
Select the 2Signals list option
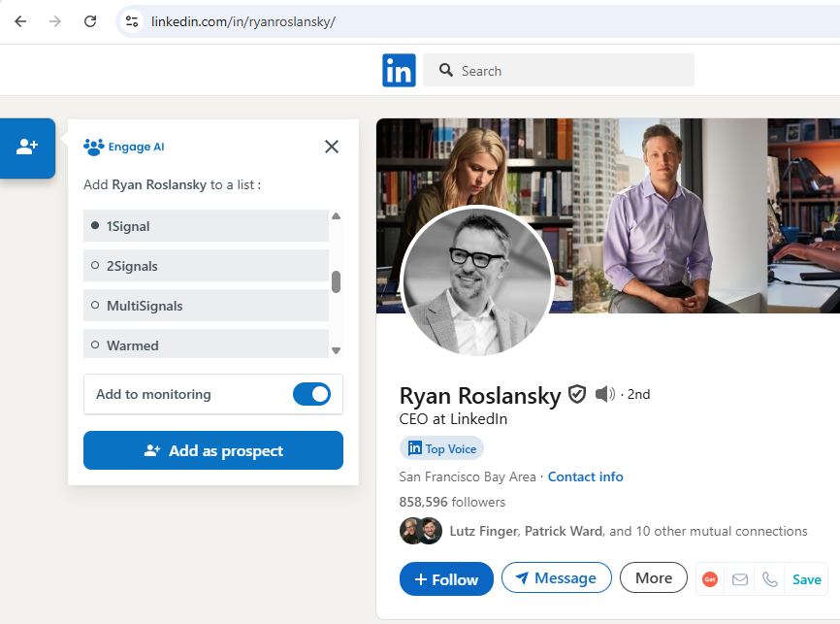click(x=206, y=266)
